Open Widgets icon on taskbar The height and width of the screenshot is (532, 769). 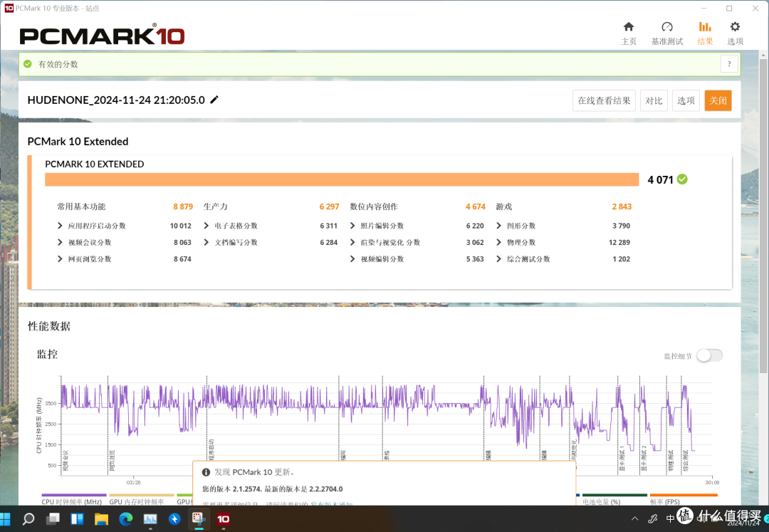pyautogui.click(x=77, y=518)
